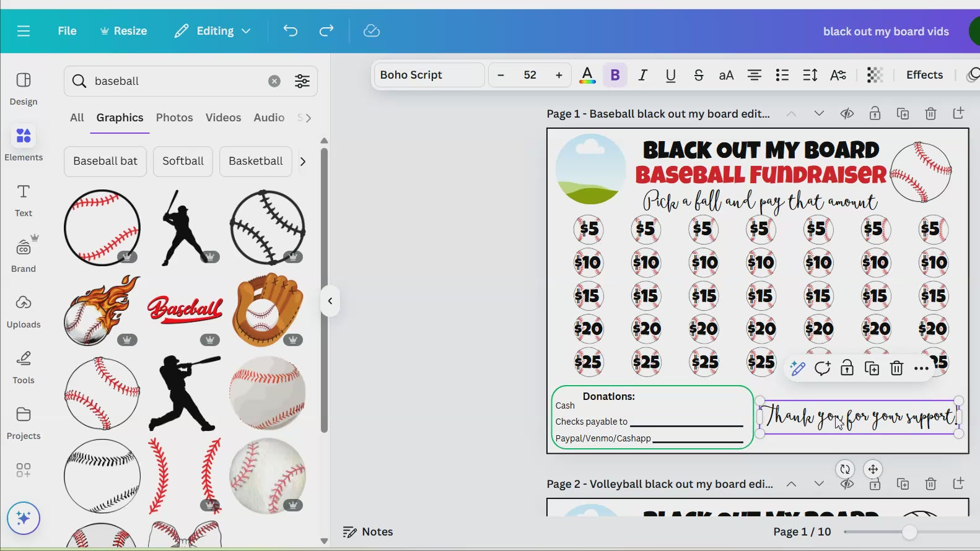Viewport: 980px width, 551px height.
Task: Click the undo arrow icon
Action: click(x=291, y=31)
